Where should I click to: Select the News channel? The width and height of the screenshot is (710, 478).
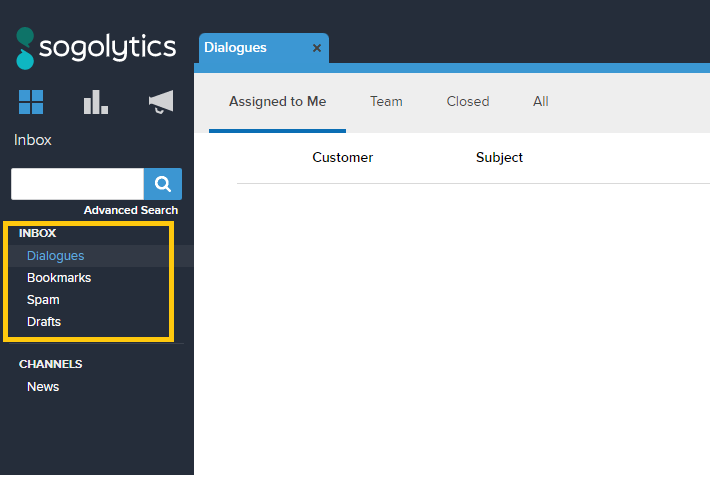[x=43, y=387]
